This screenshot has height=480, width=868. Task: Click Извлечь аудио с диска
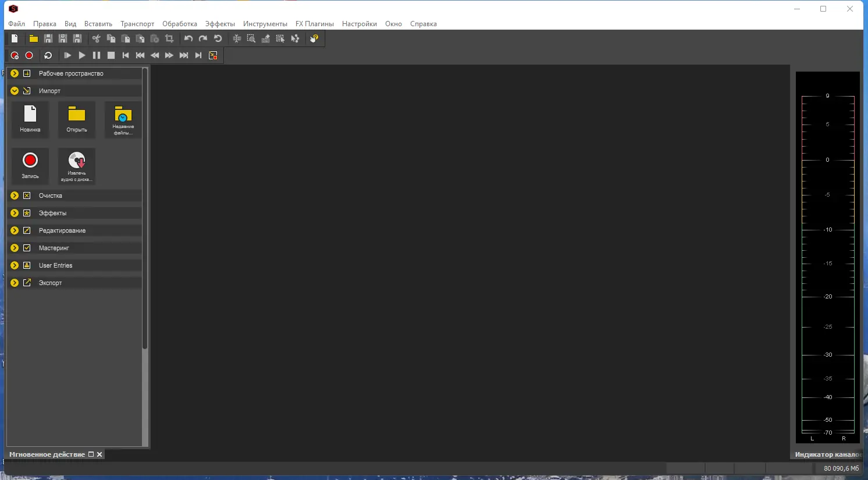coord(77,166)
